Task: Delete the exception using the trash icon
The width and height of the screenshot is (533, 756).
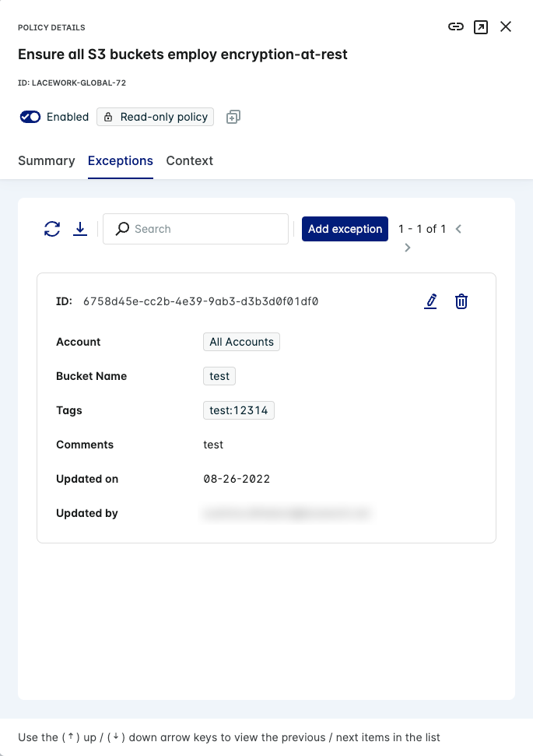Action: [461, 301]
